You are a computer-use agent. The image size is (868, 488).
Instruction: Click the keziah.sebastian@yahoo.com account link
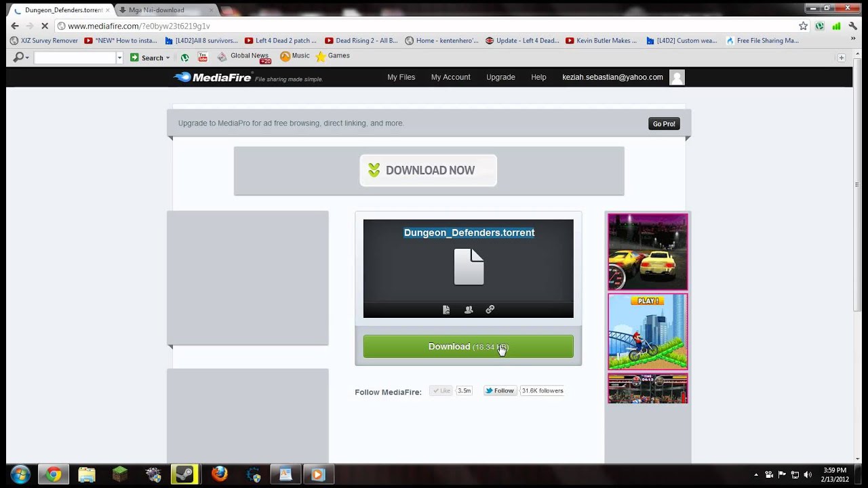point(612,77)
